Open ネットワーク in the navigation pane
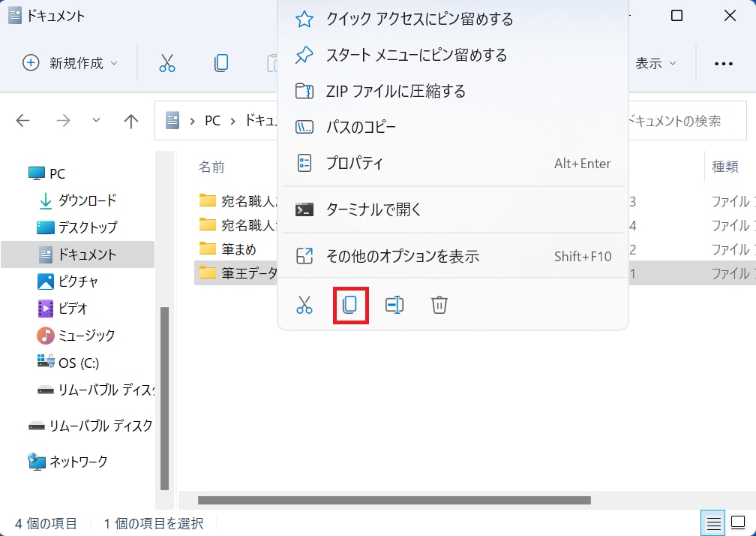This screenshot has height=536, width=756. (x=67, y=462)
